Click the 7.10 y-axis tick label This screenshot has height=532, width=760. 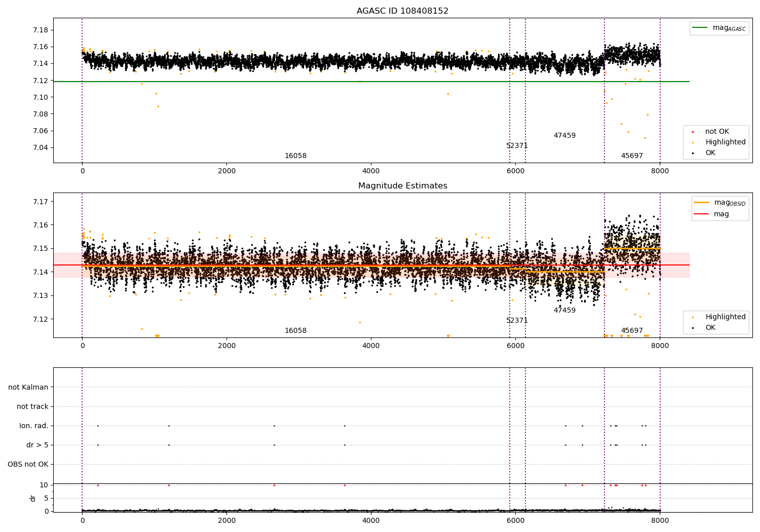click(40, 97)
